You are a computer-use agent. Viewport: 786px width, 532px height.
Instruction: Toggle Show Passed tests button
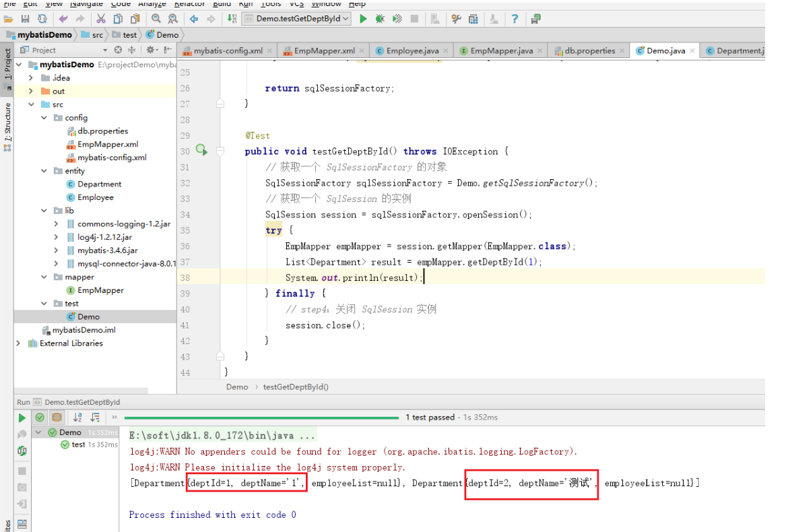40,417
